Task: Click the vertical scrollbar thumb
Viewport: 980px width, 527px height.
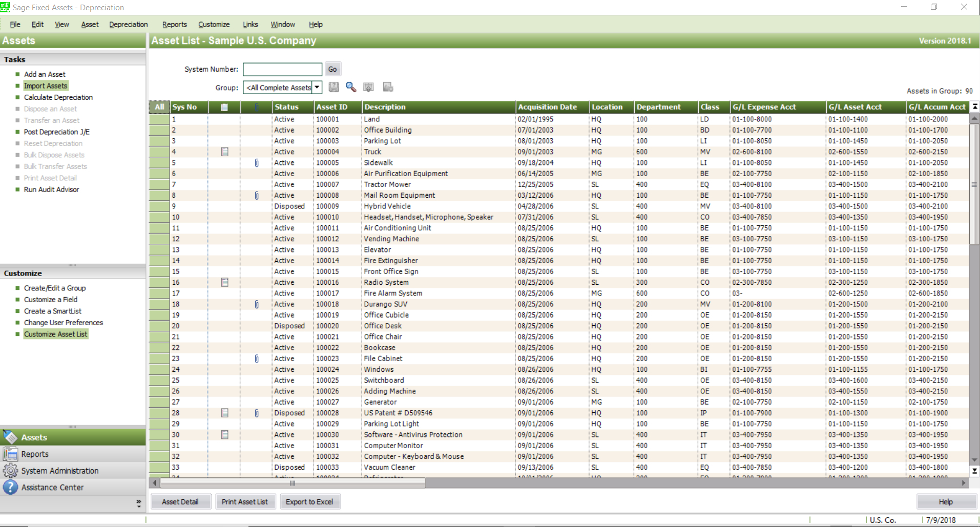Action: click(x=974, y=184)
